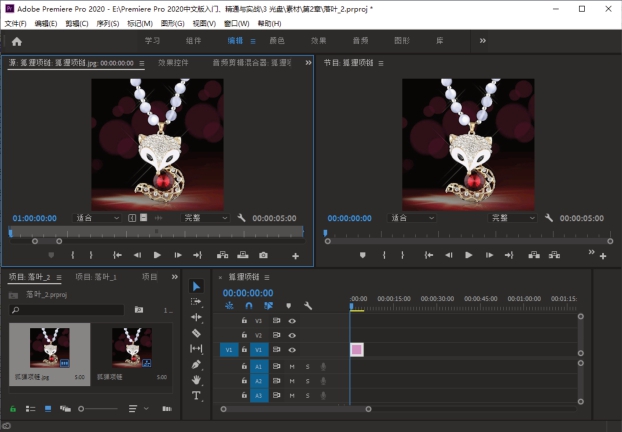Select the Type tool
Screen dimensions: 622x432
196,396
